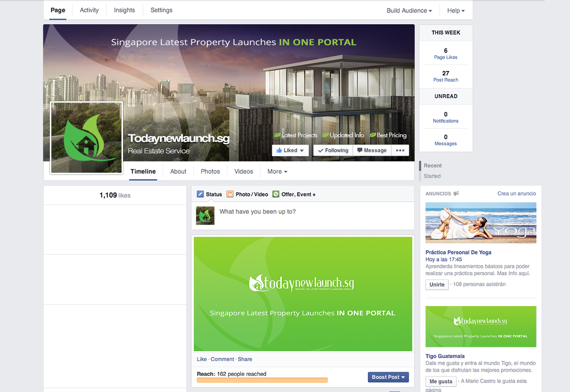Click the Todaynewlaunch.sg profile picture
The width and height of the screenshot is (570, 392).
tap(86, 138)
